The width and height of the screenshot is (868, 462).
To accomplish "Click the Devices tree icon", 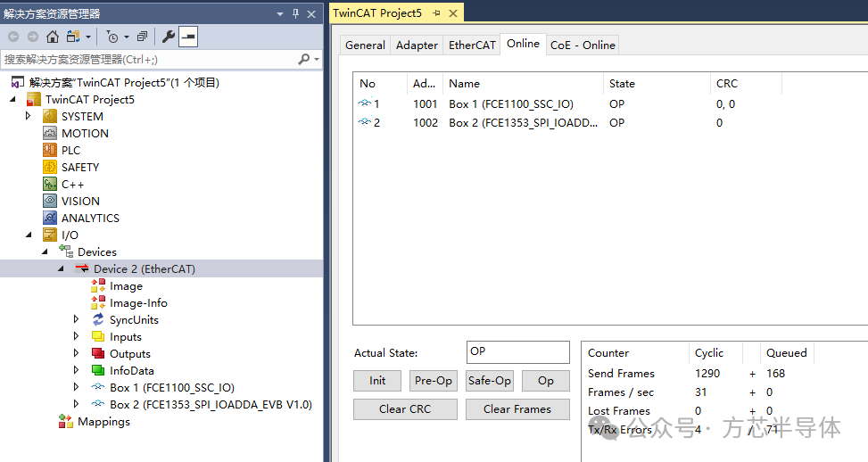I will pyautogui.click(x=66, y=252).
